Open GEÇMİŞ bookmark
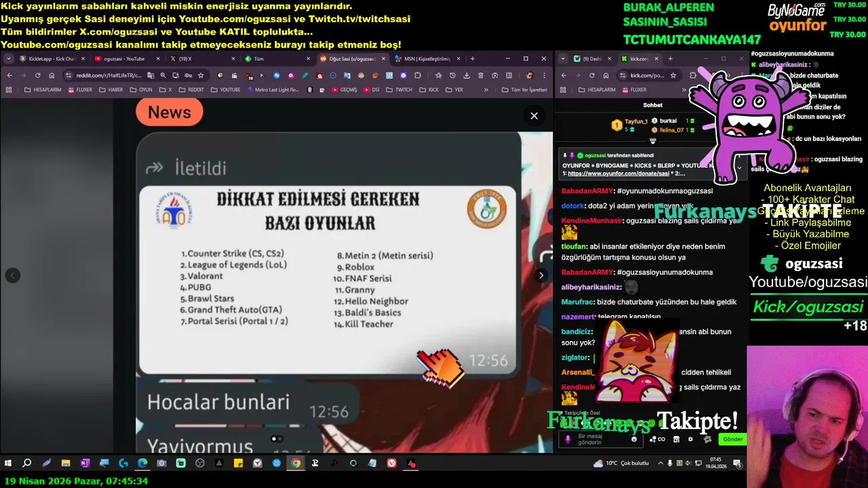The image size is (868, 488). [x=344, y=89]
